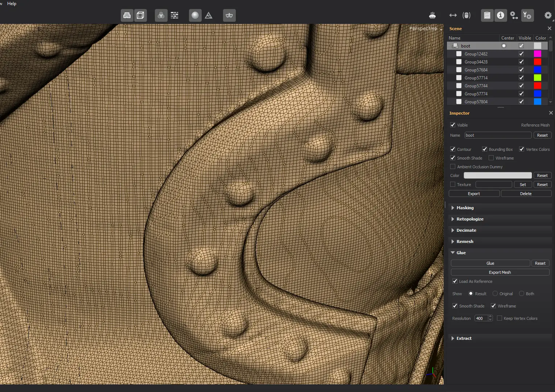555x392 pixels.
Task: Enable Wireframe checkbox in Inspector display options
Action: coord(491,158)
